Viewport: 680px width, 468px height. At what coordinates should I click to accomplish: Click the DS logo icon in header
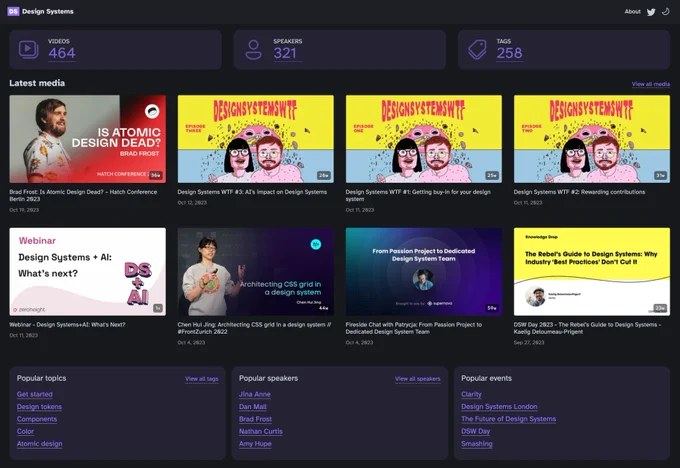point(13,11)
